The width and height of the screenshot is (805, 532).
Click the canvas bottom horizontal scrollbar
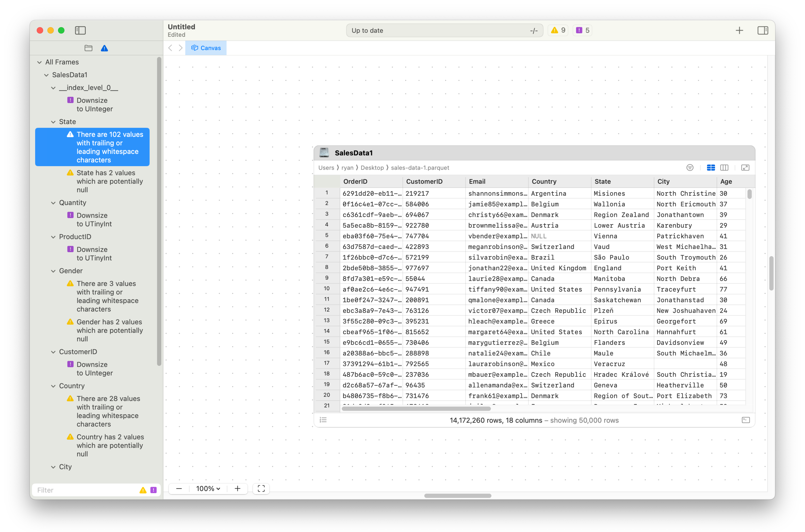pos(458,496)
